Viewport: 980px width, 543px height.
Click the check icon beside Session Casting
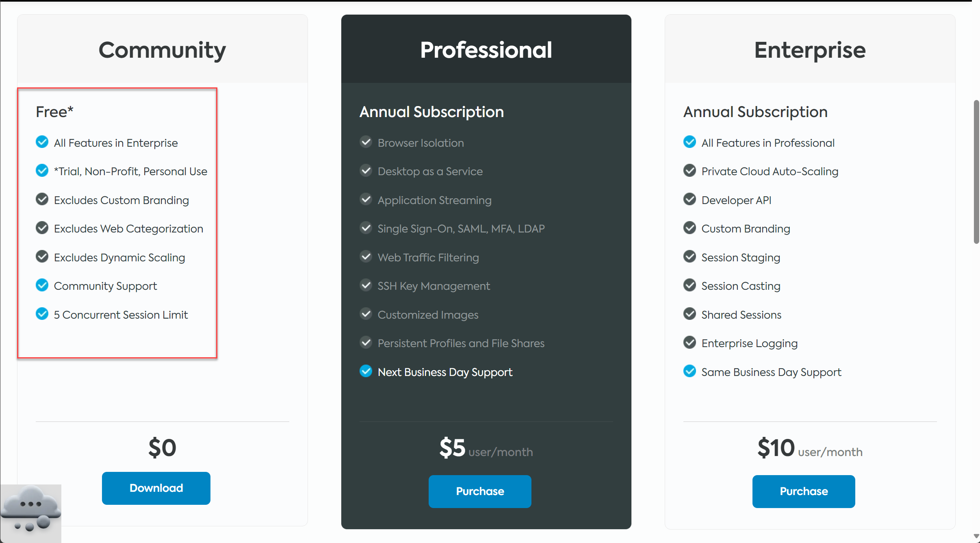[x=689, y=285]
